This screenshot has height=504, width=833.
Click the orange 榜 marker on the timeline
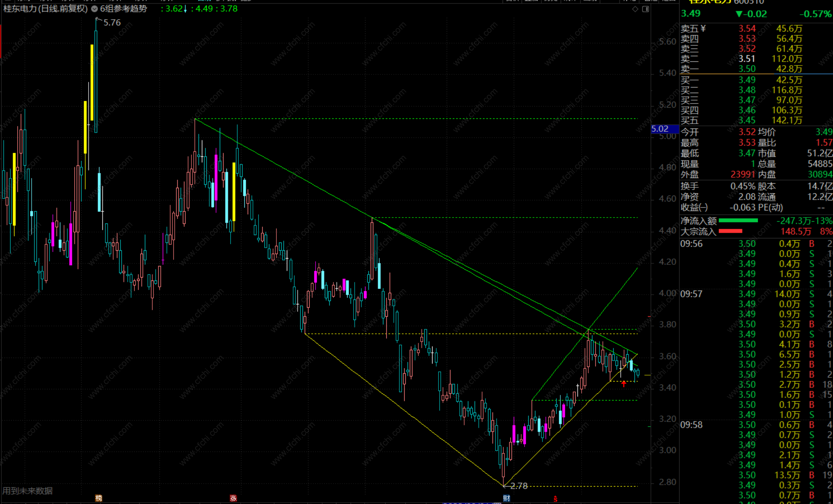(x=99, y=498)
